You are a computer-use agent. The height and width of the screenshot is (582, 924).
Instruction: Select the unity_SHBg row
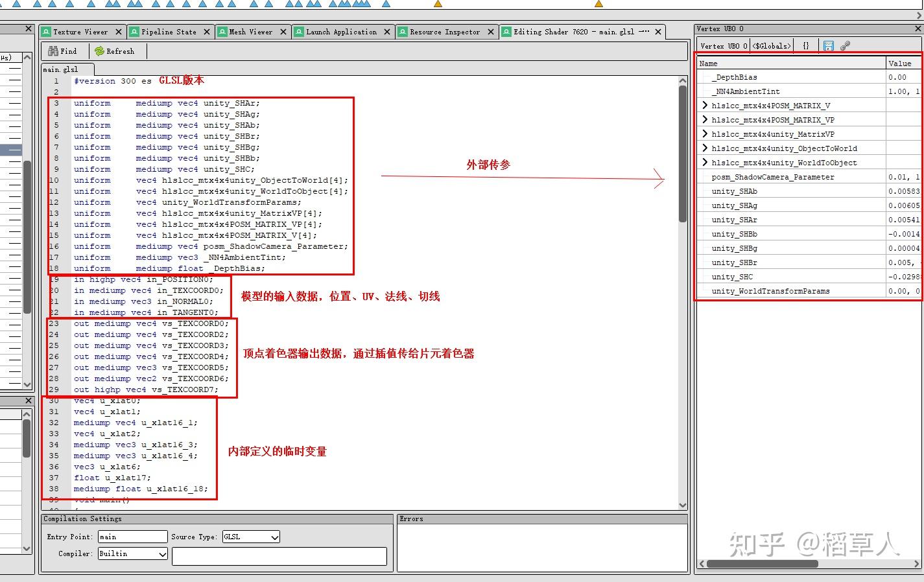(809, 248)
